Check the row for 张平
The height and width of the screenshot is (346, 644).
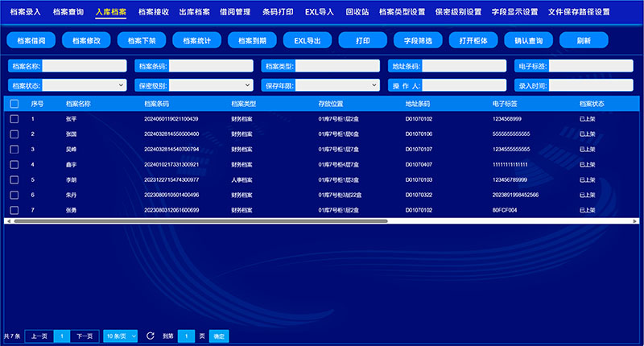[14, 119]
